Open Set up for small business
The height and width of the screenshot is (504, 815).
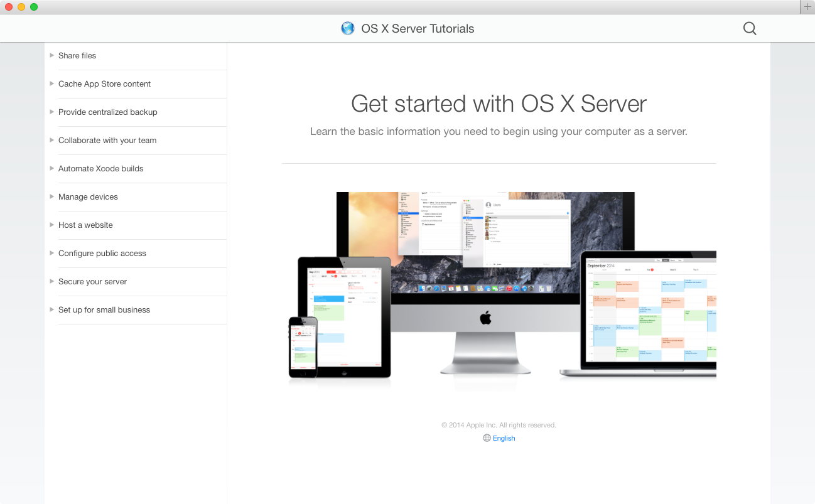tap(104, 310)
